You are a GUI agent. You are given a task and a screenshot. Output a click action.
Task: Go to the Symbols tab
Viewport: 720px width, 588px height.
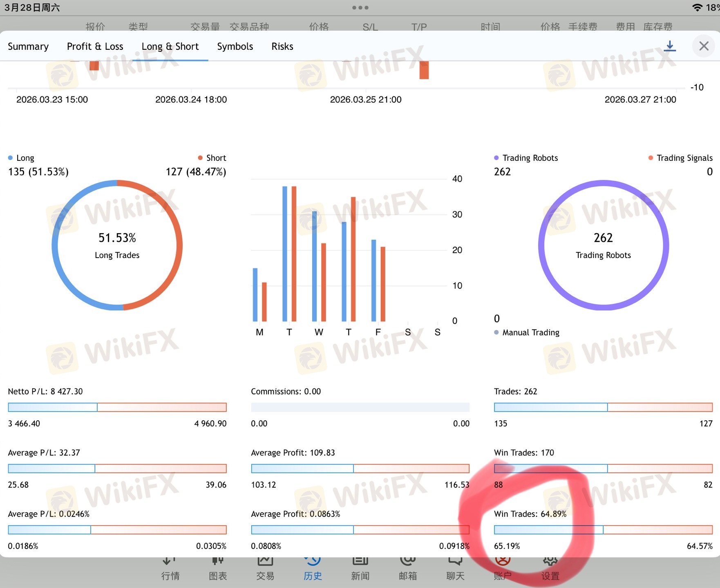(235, 47)
